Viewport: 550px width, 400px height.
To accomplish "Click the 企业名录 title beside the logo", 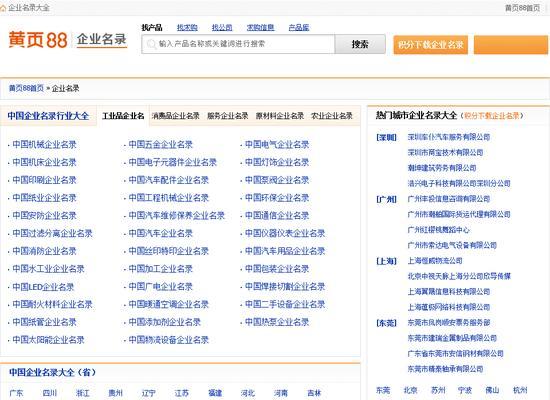I will coord(102,39).
